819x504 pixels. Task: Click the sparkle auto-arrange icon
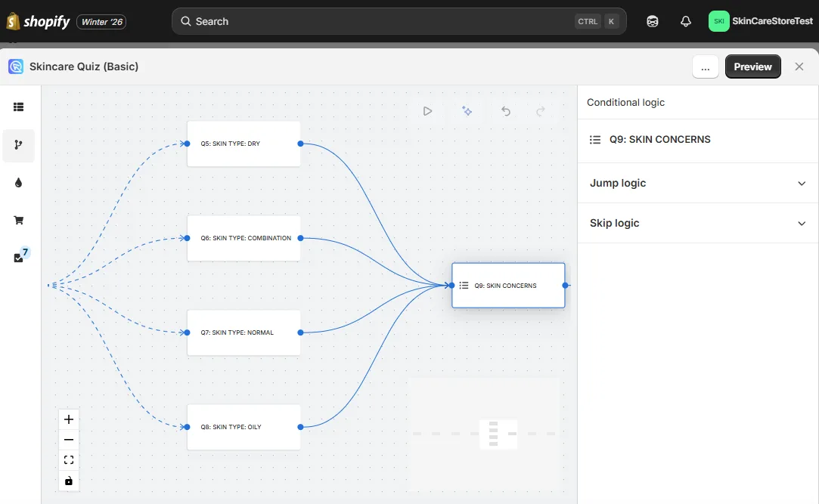pyautogui.click(x=467, y=110)
